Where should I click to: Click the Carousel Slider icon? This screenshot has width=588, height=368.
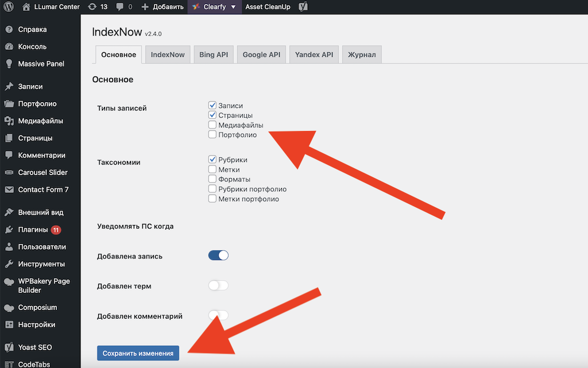click(9, 172)
